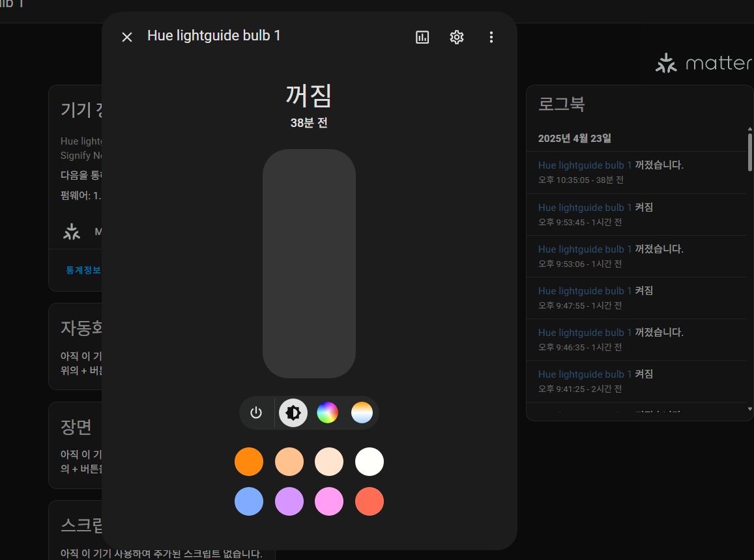Open entity settings gear icon
The height and width of the screenshot is (560, 754).
point(457,37)
